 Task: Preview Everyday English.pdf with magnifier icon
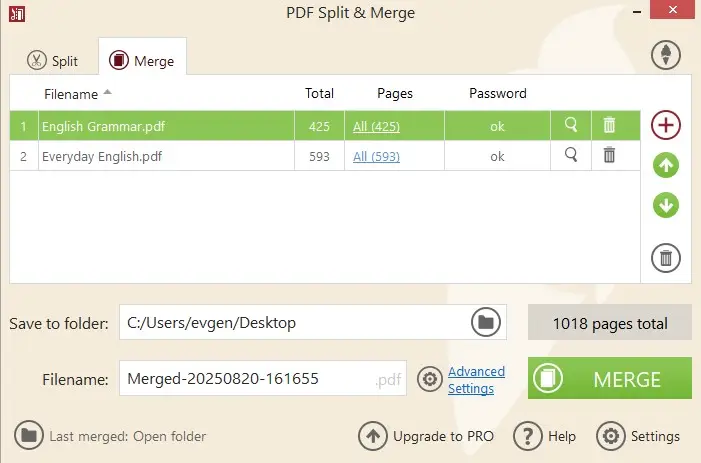pos(571,155)
